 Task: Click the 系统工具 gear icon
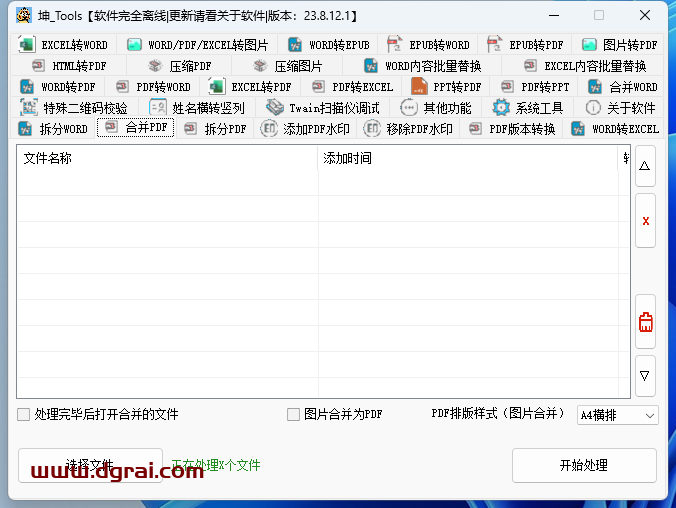(501, 107)
